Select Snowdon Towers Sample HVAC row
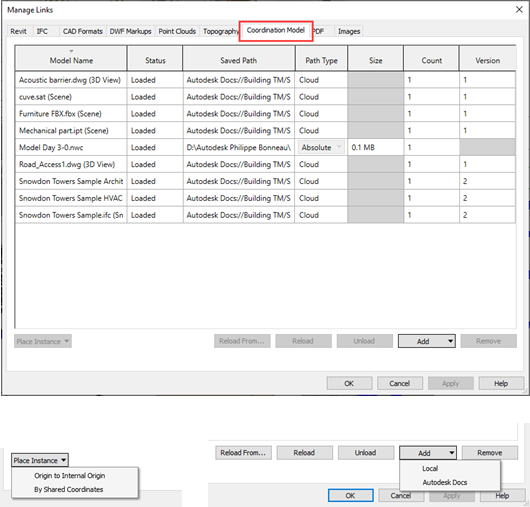Image resolution: width=530 pixels, height=507 pixels. click(x=265, y=198)
